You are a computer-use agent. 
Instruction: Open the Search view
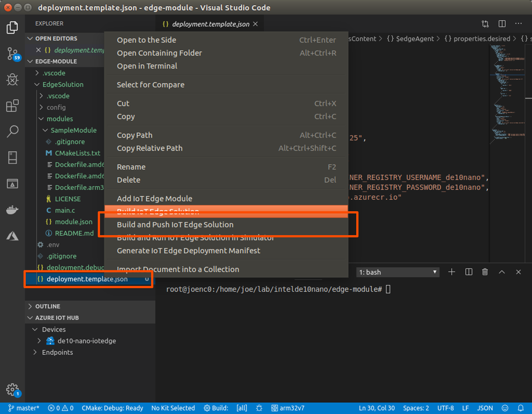13,131
